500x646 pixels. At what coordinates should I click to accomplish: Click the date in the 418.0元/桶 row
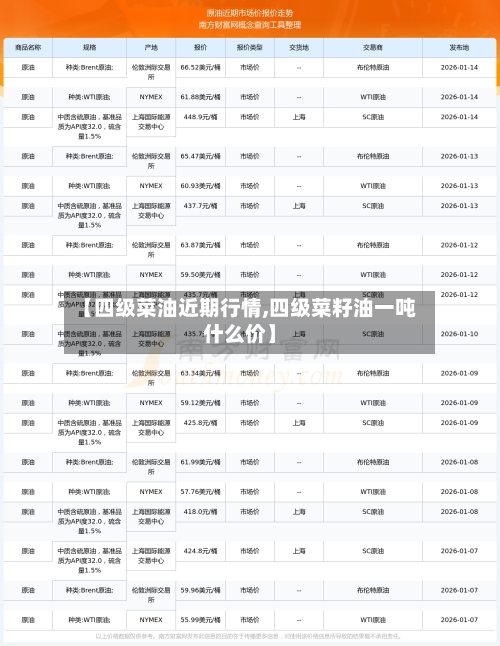tap(459, 512)
